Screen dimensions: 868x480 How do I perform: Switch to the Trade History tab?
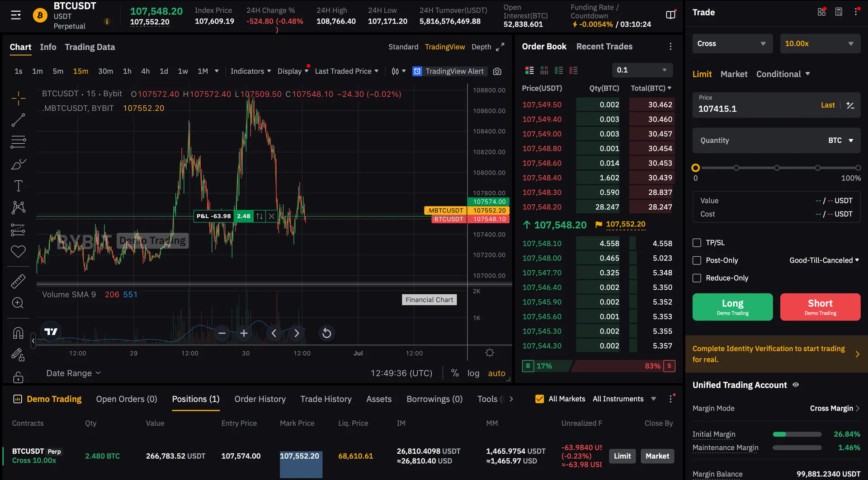point(326,399)
